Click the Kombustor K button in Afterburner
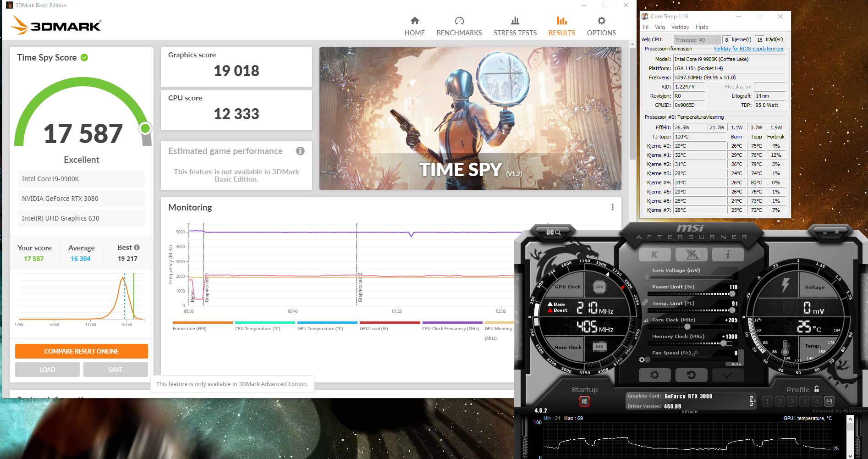Viewport: 868px width, 459px height. coord(654,254)
